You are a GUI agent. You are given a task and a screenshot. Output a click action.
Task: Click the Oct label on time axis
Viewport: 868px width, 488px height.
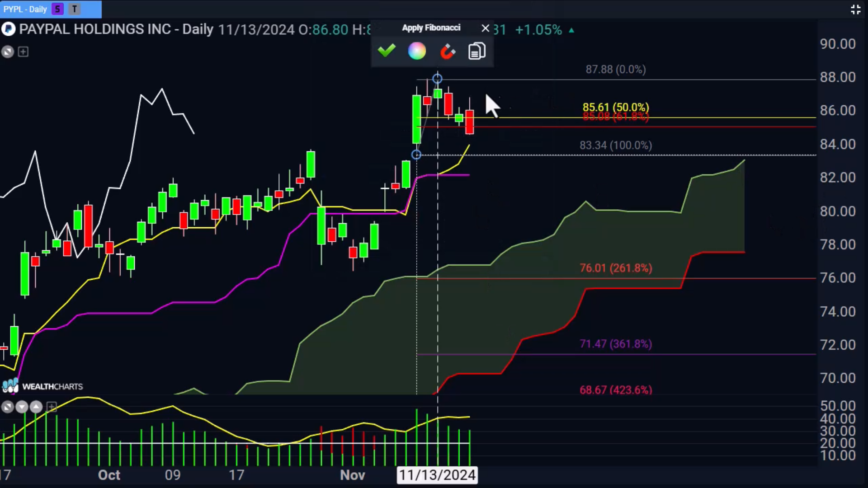point(109,475)
